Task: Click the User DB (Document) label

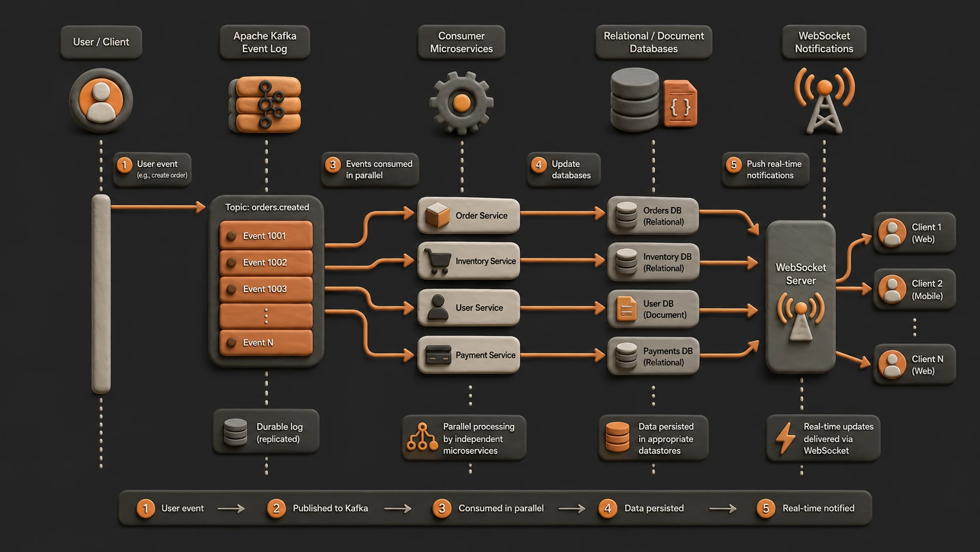Action: pos(665,309)
